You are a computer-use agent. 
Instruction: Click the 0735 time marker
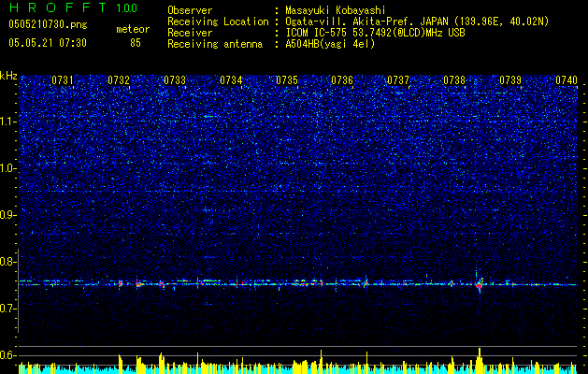click(287, 79)
